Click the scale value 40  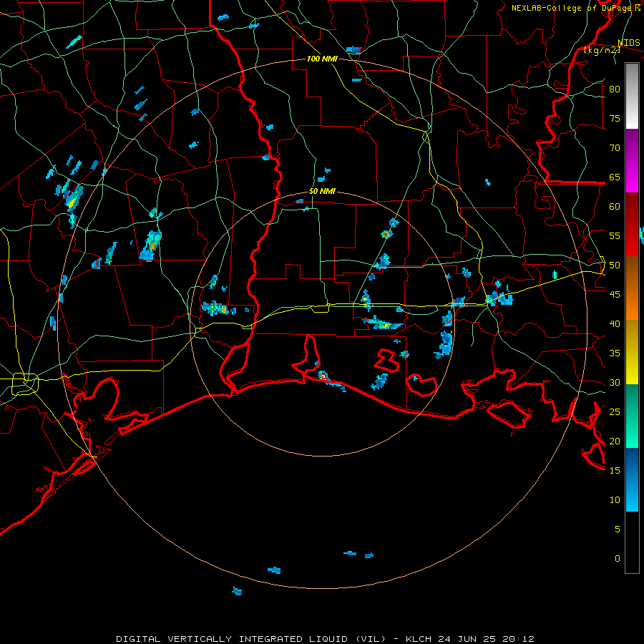(x=615, y=323)
